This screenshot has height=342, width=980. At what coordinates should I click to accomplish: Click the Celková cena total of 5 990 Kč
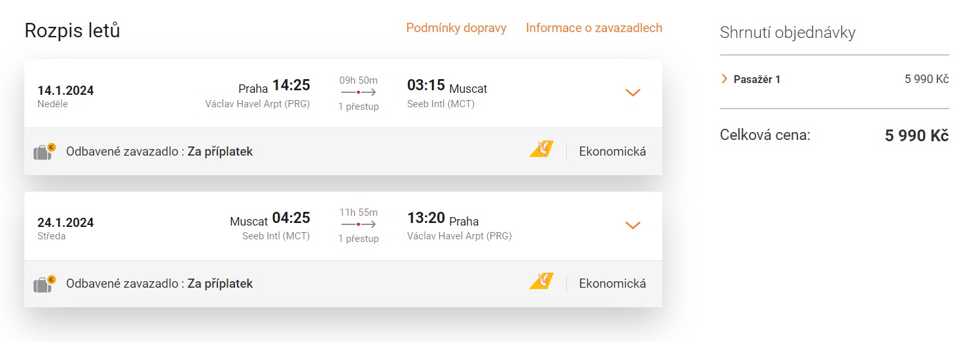point(916,136)
